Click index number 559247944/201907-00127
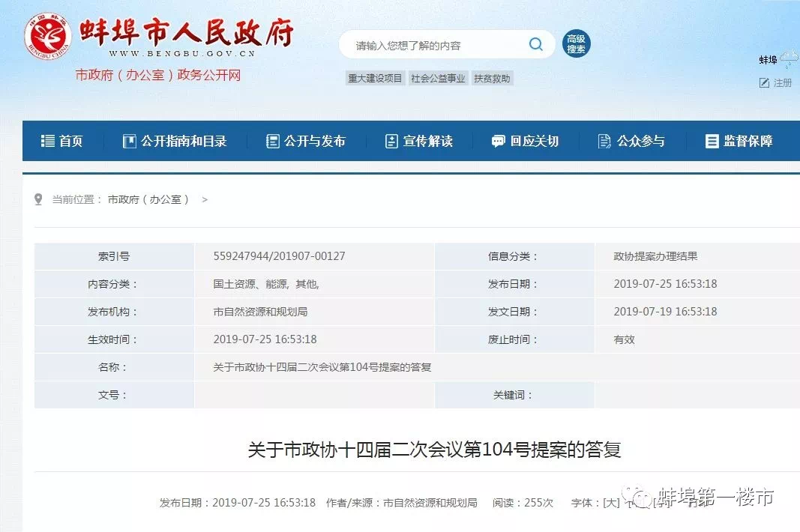This screenshot has height=532, width=800. [x=279, y=256]
